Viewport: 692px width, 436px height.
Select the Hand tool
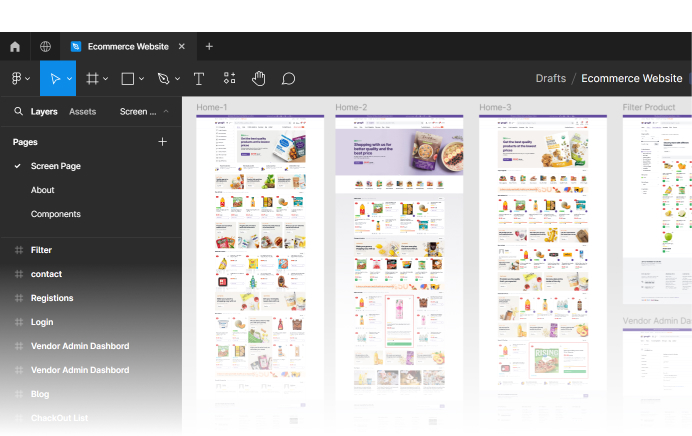coord(259,79)
